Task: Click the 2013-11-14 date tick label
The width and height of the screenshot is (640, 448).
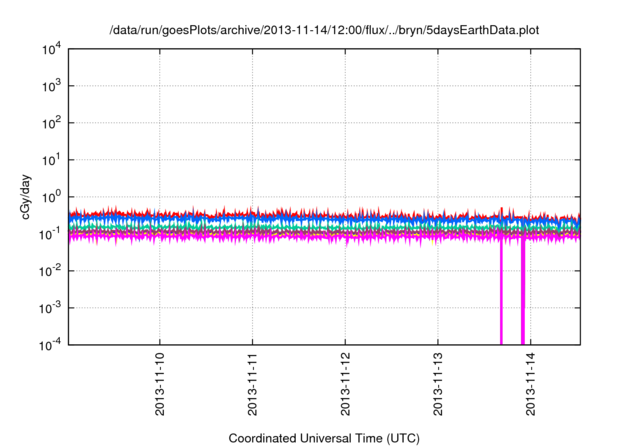Action: coord(531,384)
